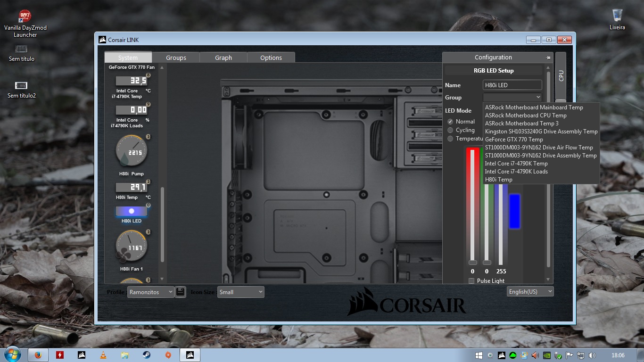Click the H80i Pump gauge icon
644x362 pixels.
pos(132,151)
